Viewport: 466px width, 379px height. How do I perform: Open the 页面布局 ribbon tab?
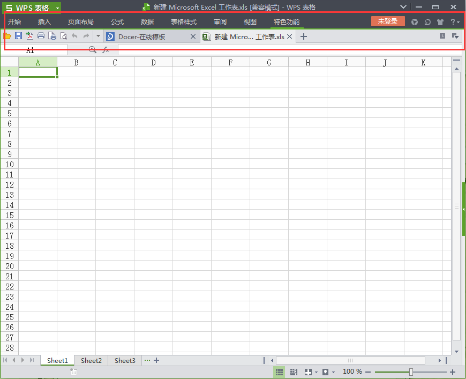pos(81,22)
